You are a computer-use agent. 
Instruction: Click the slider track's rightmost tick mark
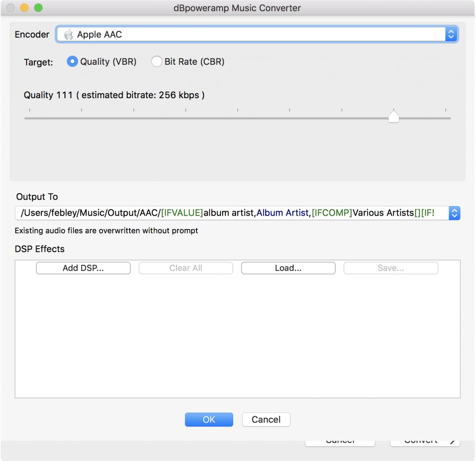click(x=446, y=110)
